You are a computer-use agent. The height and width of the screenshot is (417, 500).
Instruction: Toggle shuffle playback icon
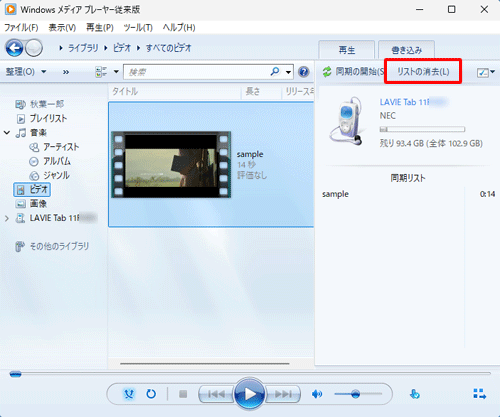click(129, 394)
